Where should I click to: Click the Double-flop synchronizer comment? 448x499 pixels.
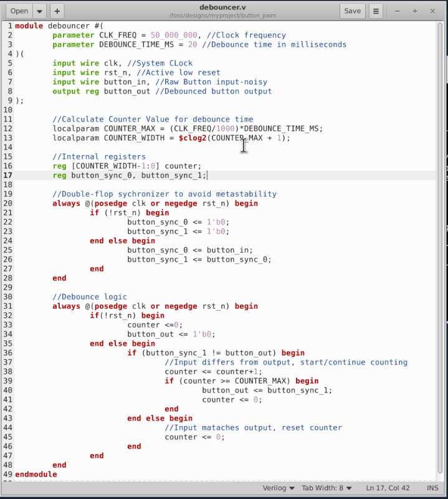coord(164,194)
